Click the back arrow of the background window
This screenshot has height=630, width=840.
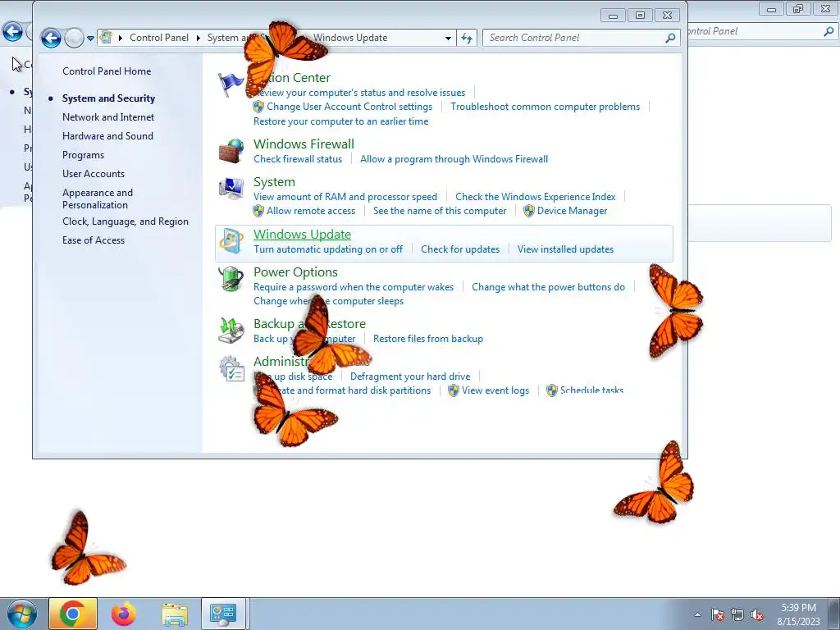pyautogui.click(x=12, y=32)
